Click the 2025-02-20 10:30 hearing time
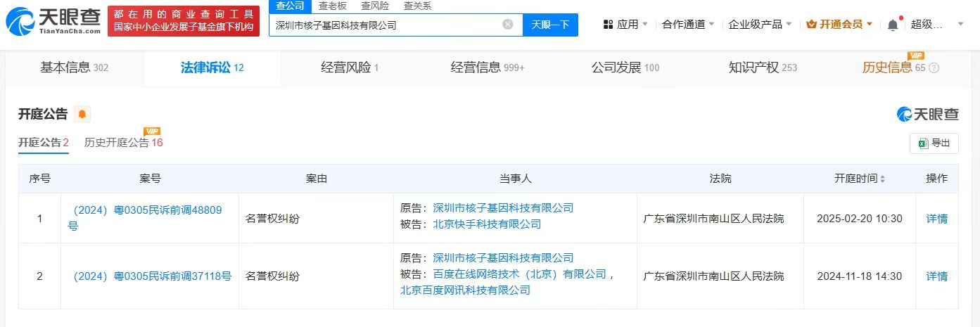 point(859,219)
